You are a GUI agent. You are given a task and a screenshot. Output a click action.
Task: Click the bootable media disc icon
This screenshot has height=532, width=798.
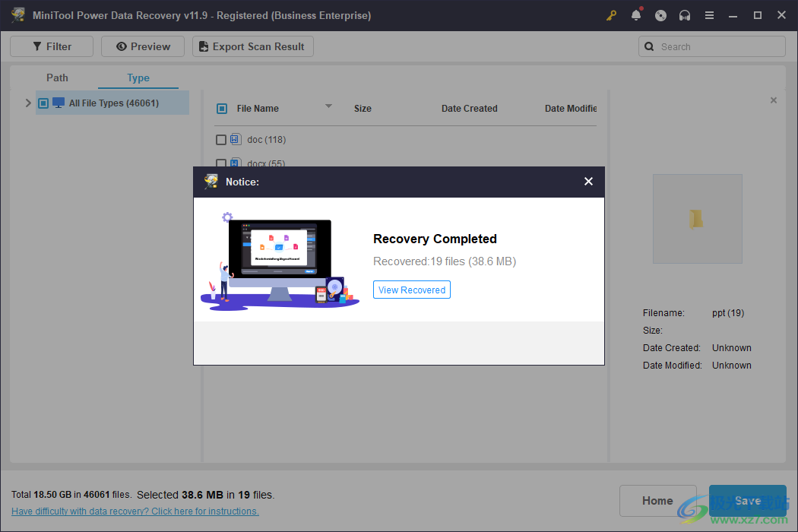(660, 14)
